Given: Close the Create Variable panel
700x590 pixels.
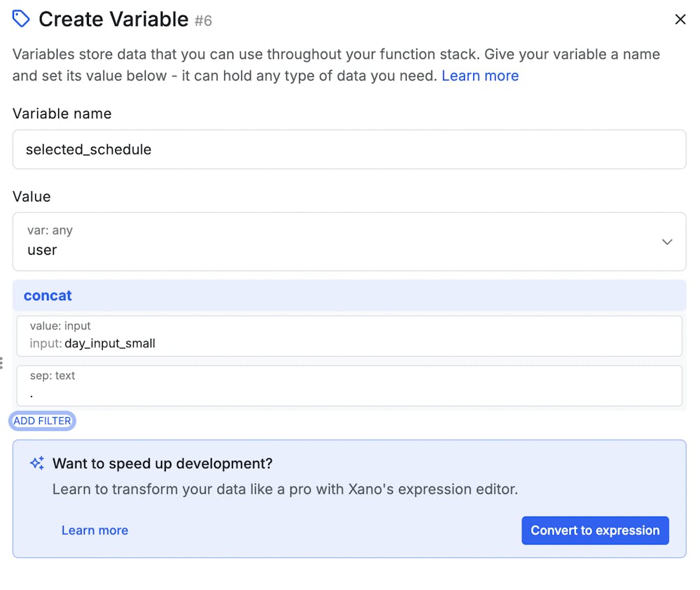Looking at the screenshot, I should [x=680, y=19].
